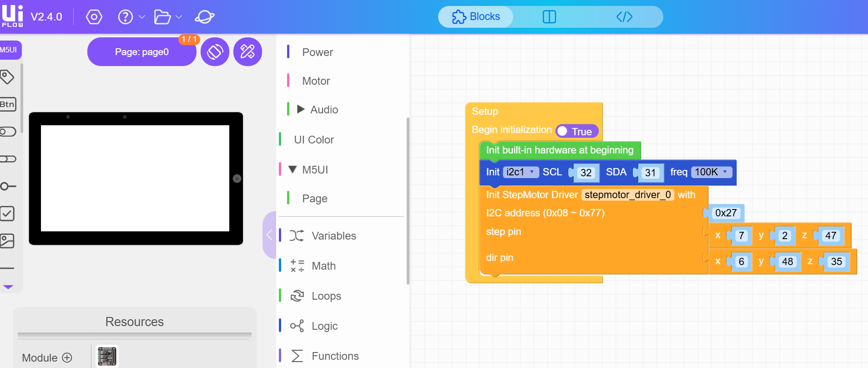This screenshot has height=368, width=868.
Task: Pick the Label tag widget icon
Action: click(7, 77)
